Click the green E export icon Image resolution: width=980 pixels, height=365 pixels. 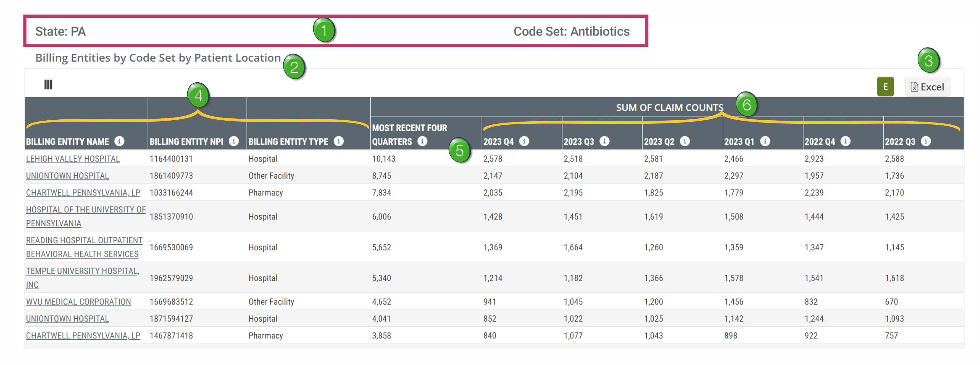pos(885,87)
